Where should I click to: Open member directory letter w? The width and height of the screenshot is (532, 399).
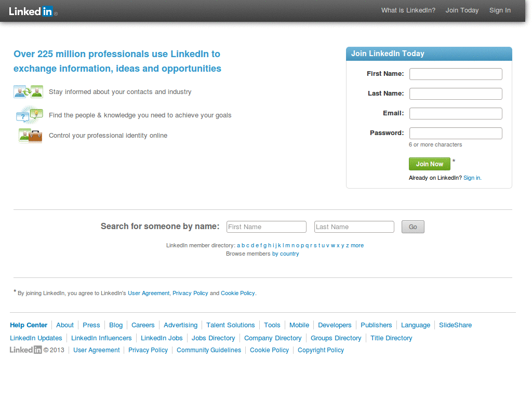333,245
